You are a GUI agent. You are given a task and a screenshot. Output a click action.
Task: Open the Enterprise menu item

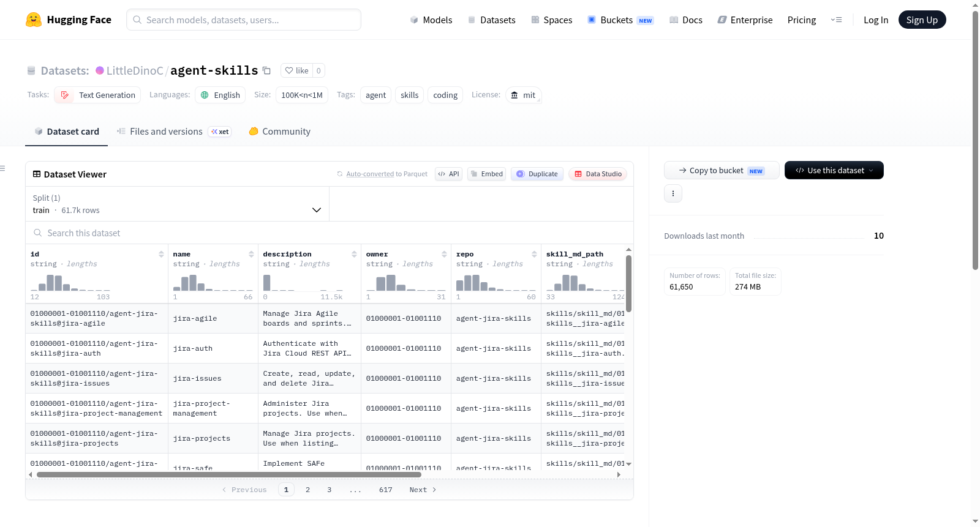(x=745, y=20)
